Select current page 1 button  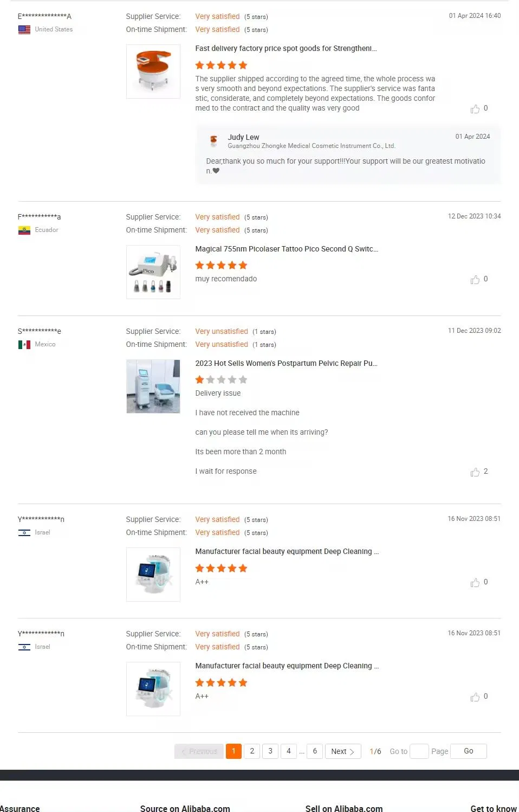pos(233,751)
